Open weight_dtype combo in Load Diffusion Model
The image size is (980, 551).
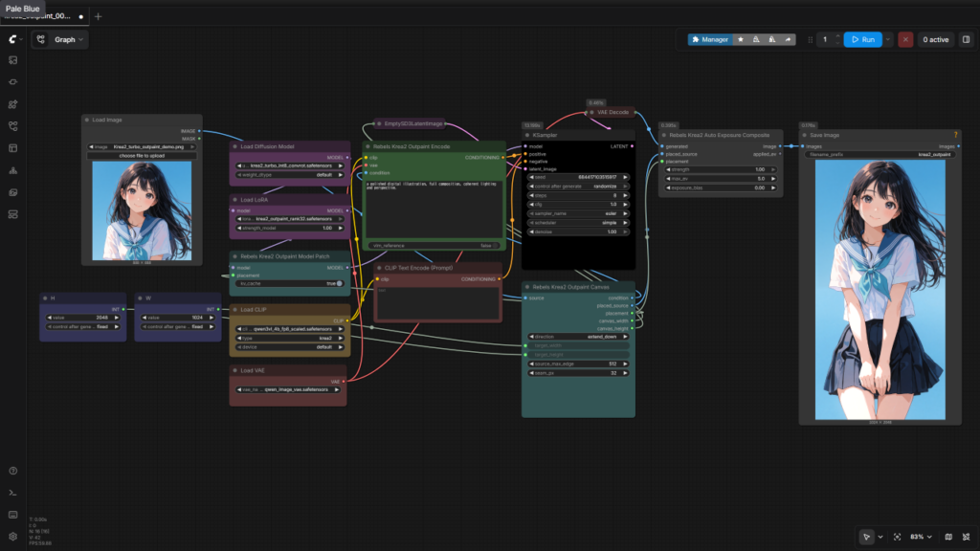pyautogui.click(x=289, y=175)
